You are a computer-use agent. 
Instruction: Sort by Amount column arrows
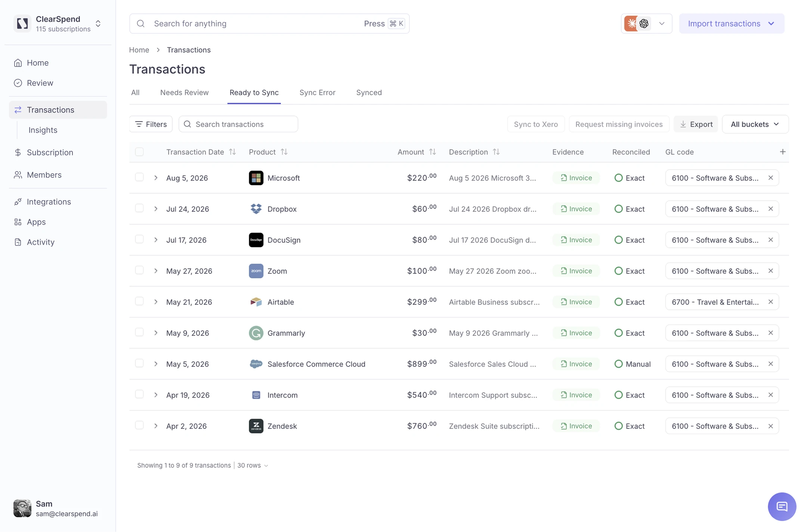[x=432, y=152]
